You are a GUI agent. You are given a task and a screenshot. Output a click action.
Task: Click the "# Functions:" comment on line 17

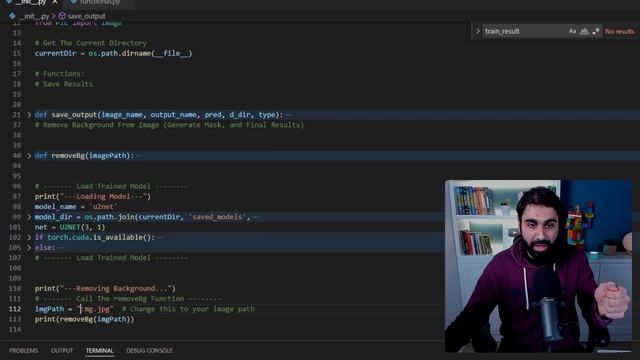click(60, 74)
